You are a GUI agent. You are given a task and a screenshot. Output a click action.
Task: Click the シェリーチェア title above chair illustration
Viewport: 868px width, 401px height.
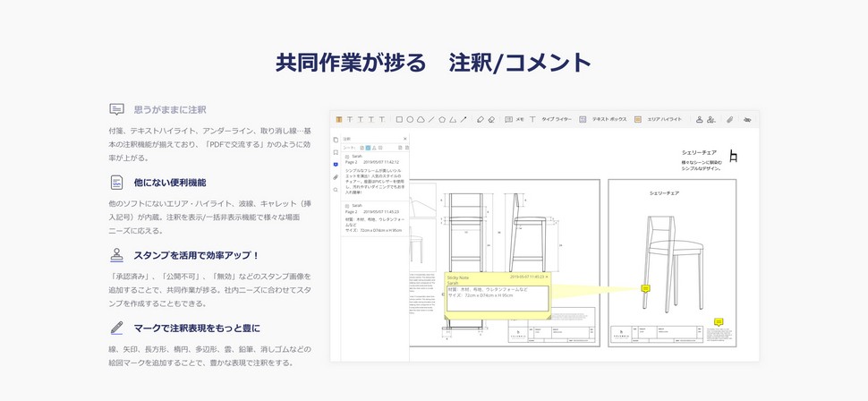click(x=664, y=193)
